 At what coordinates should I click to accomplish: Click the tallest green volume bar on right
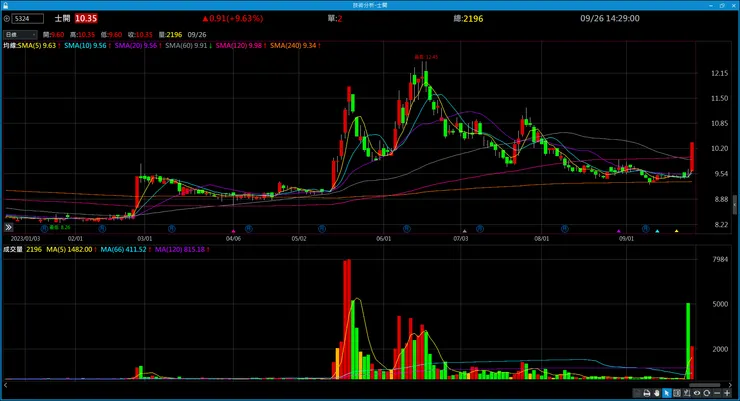[688, 341]
